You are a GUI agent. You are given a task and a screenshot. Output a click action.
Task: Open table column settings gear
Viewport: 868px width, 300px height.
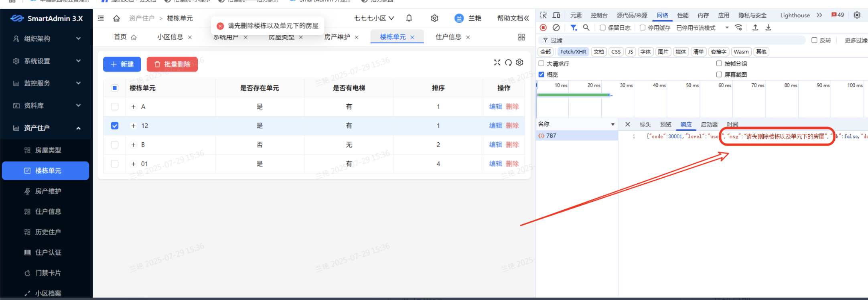click(x=519, y=62)
